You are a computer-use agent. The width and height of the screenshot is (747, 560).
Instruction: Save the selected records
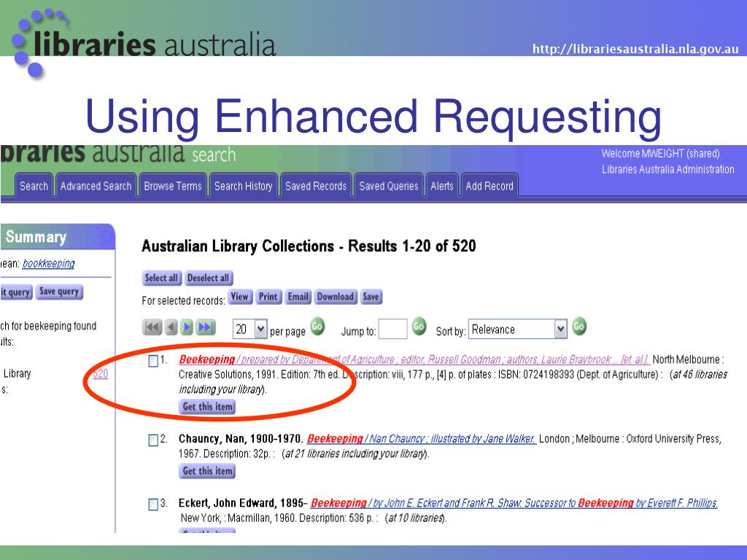(371, 297)
